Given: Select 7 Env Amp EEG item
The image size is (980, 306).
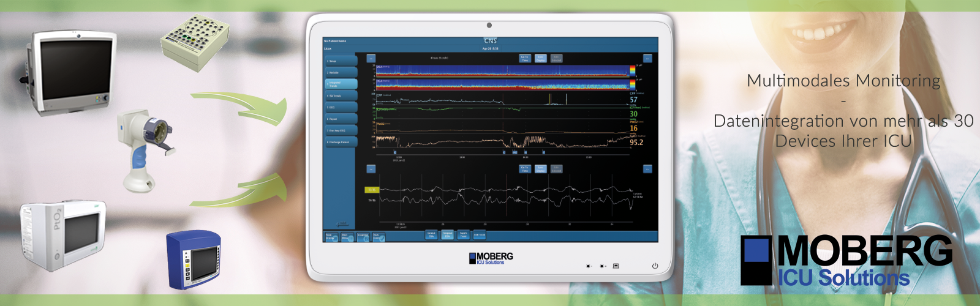Looking at the screenshot, I should click(341, 130).
